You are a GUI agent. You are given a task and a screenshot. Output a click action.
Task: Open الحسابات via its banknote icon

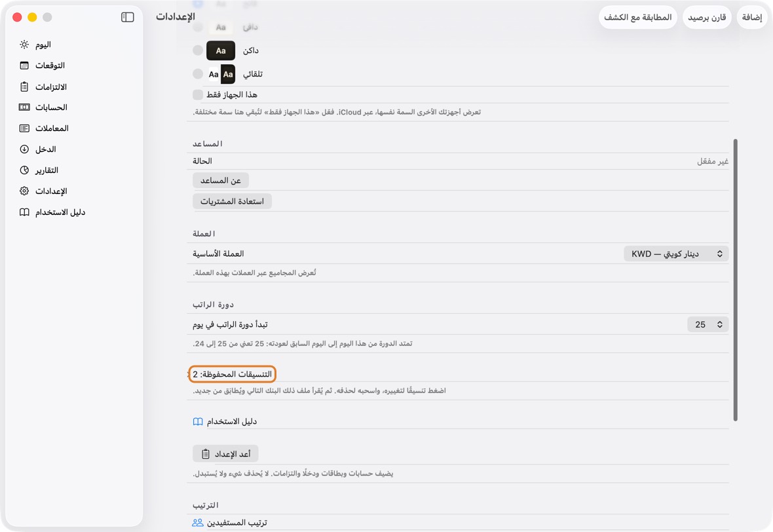click(24, 107)
